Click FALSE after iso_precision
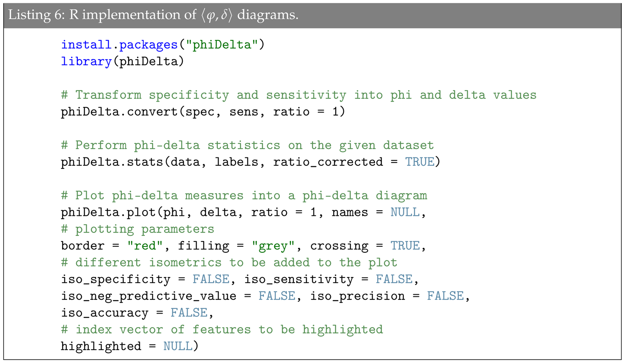 pyautogui.click(x=445, y=296)
